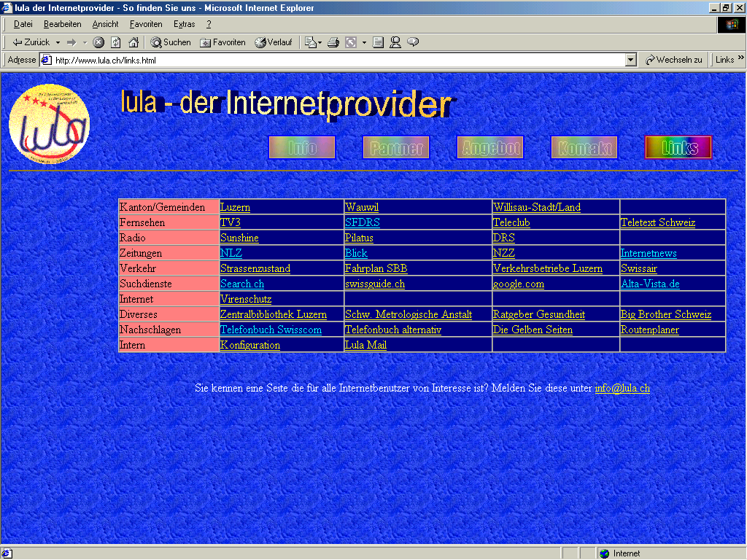Viewport: 747px width, 560px height.
Task: Open the Lula Mail link
Action: click(366, 345)
